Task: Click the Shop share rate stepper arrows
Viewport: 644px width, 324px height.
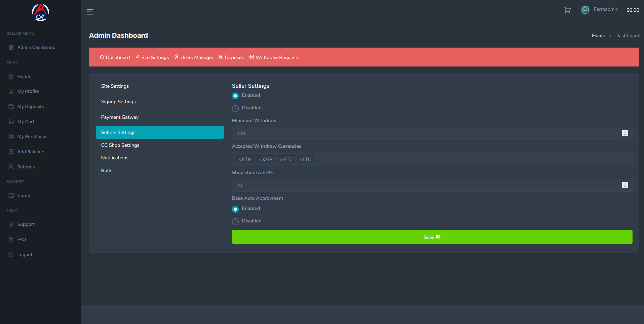Action: coord(625,185)
